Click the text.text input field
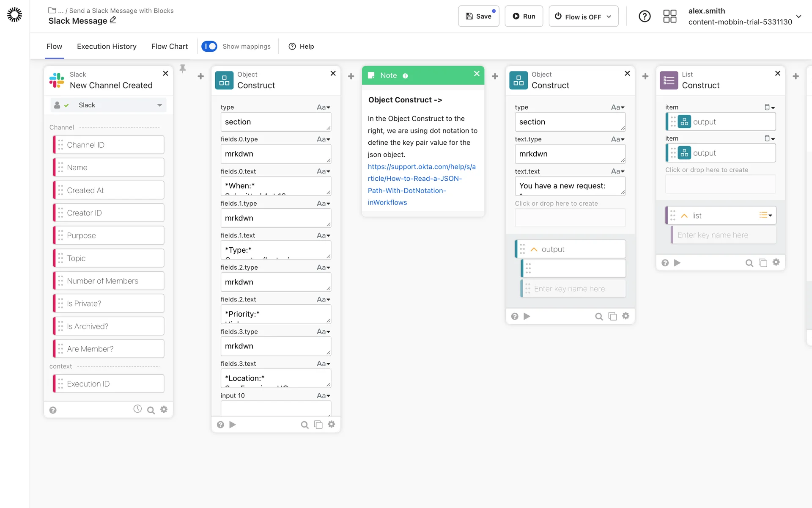The image size is (812, 508). point(569,186)
